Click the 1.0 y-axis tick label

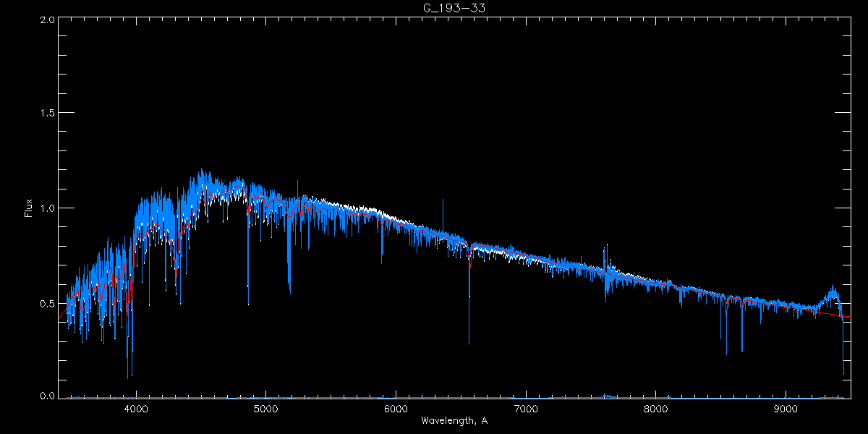point(47,208)
